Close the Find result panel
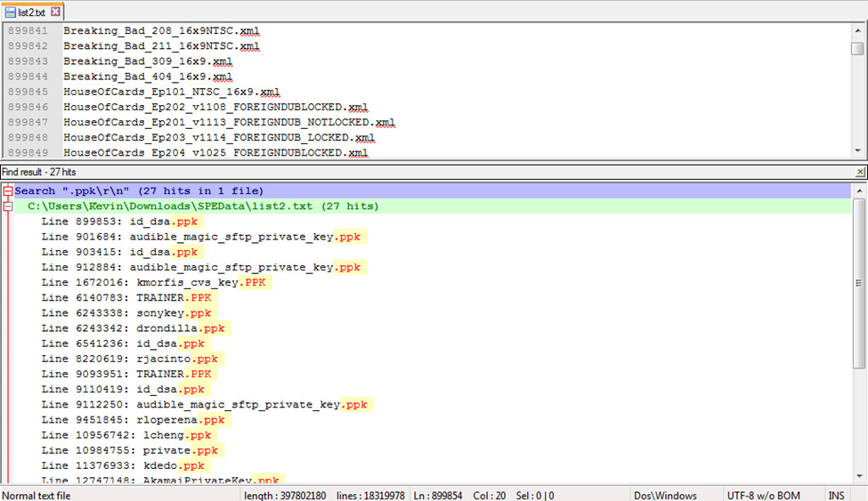Screen dimensions: 868x501 point(860,172)
